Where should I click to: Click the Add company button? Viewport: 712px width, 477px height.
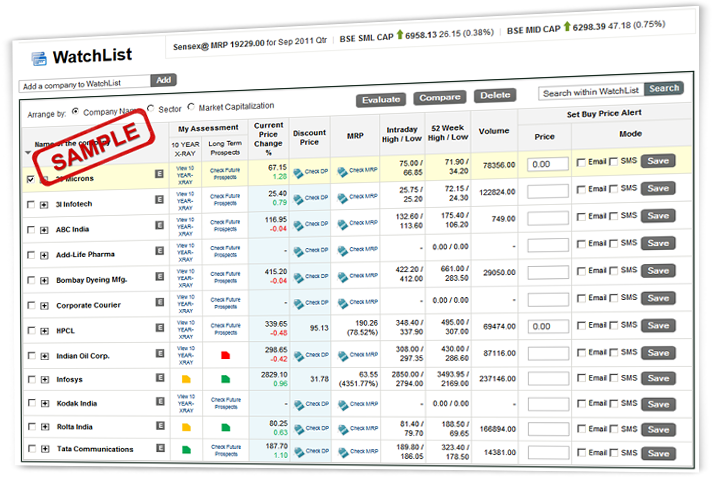click(x=163, y=80)
